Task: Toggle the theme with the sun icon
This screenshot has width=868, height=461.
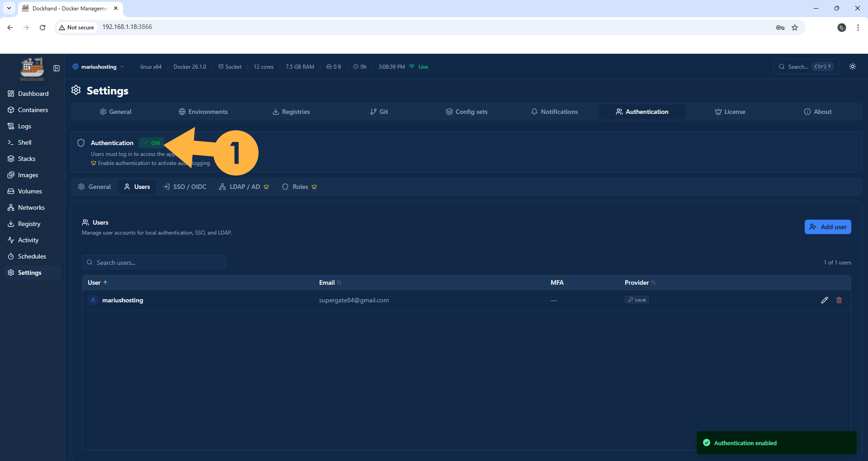Action: click(x=853, y=66)
